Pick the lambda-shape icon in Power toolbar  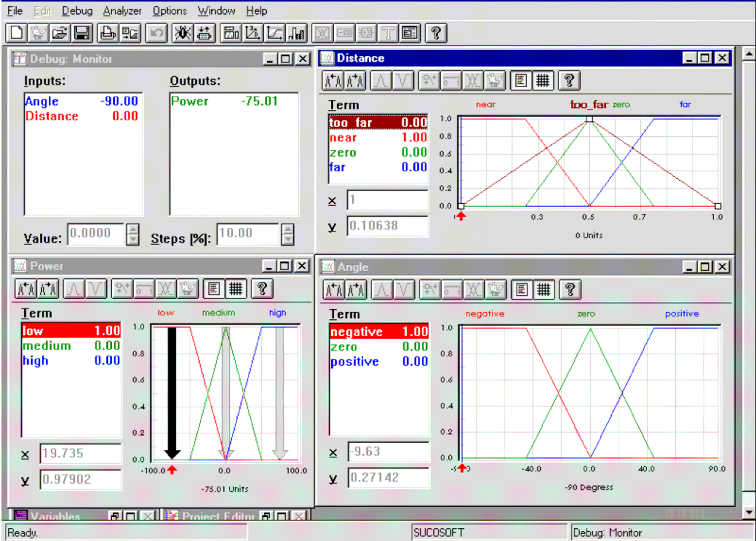pos(74,288)
